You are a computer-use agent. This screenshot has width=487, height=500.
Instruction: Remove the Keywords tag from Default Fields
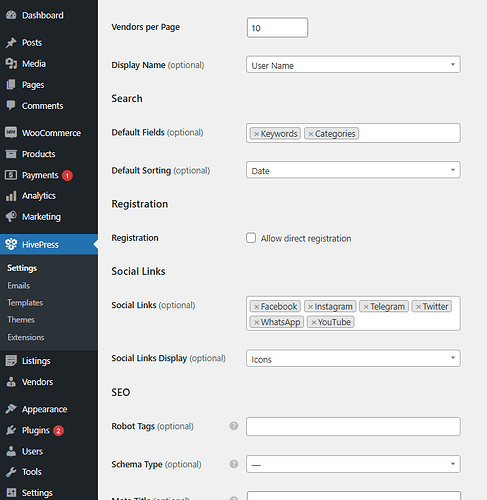click(257, 134)
